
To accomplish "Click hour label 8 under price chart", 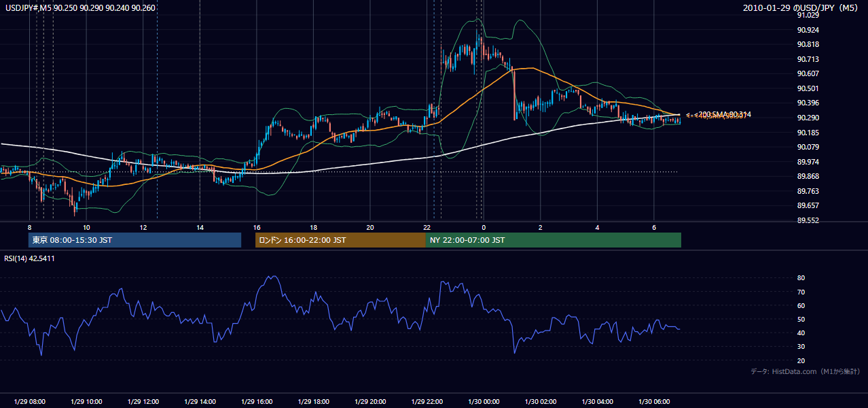I will click(30, 227).
